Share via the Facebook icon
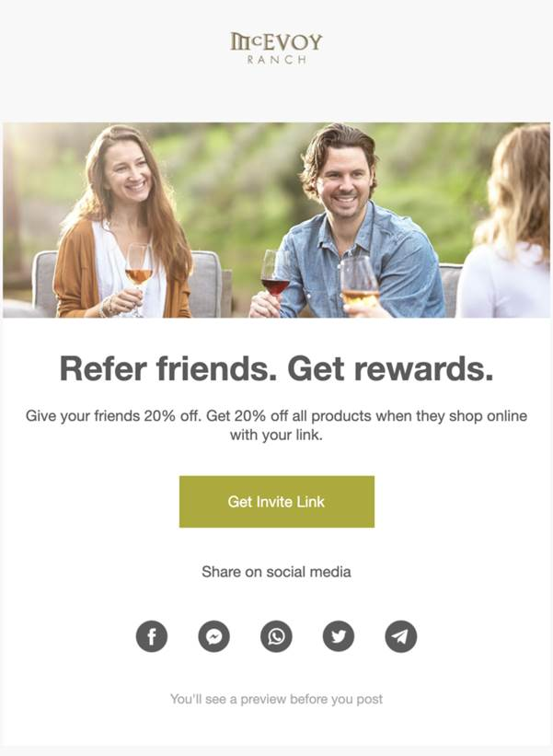 tap(152, 636)
